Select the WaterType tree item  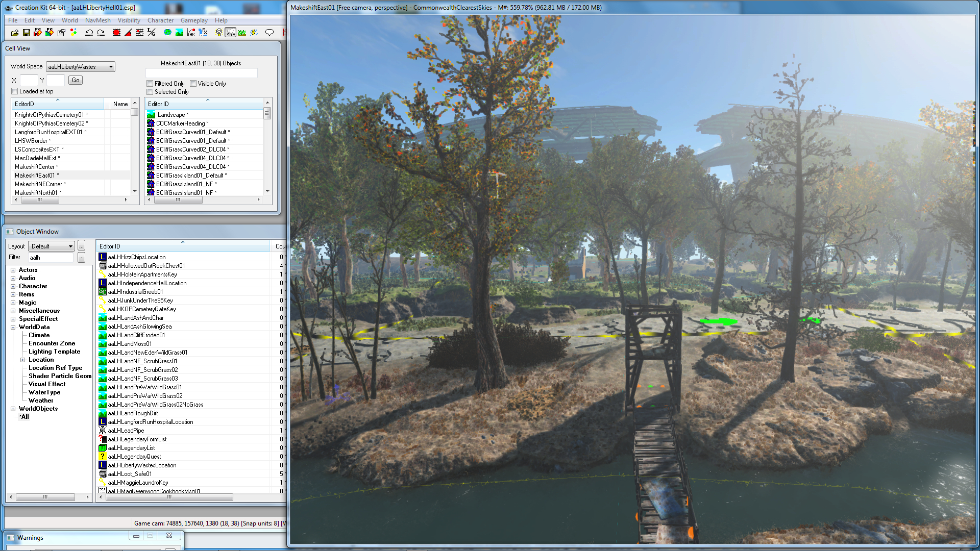tap(44, 392)
